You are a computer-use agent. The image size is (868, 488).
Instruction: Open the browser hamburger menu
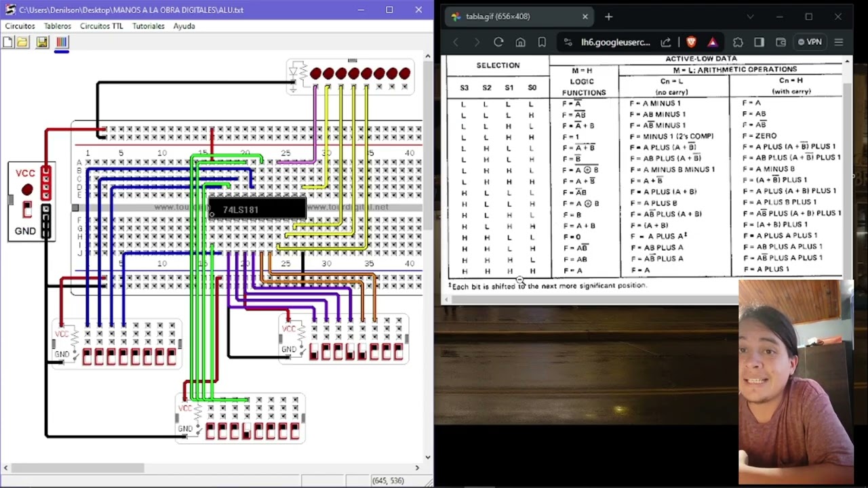coord(839,42)
